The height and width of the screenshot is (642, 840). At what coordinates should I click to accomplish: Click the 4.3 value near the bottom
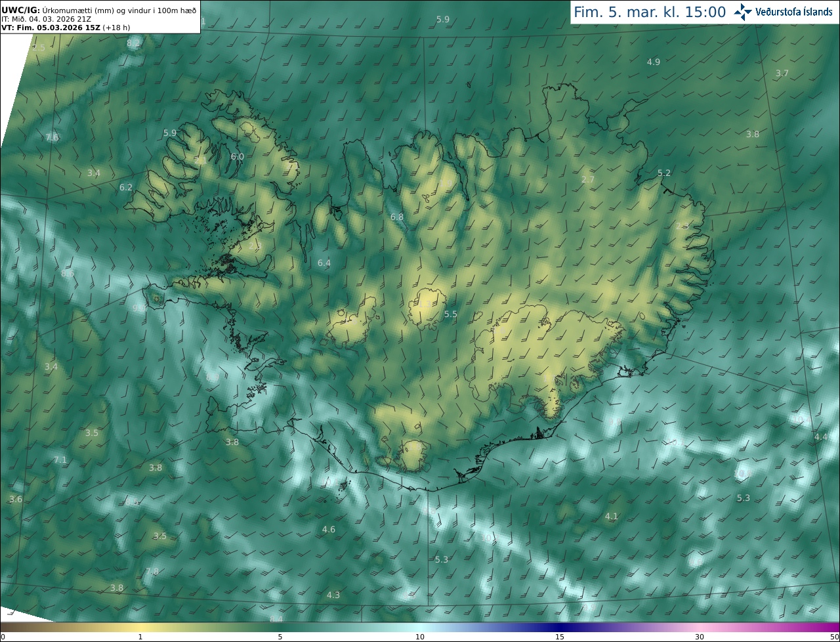pyautogui.click(x=333, y=595)
